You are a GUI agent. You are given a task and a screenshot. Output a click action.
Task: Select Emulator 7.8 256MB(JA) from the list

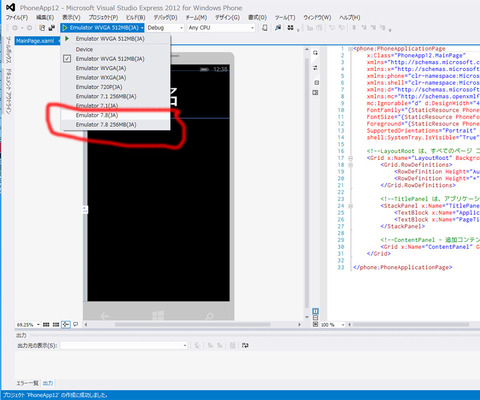coord(115,124)
